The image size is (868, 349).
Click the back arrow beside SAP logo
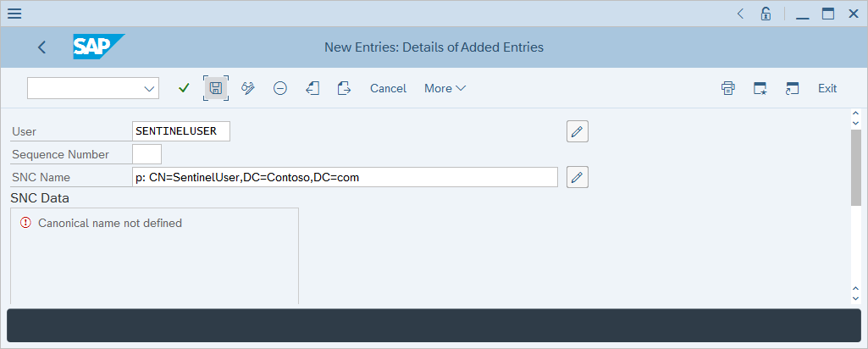tap(42, 47)
